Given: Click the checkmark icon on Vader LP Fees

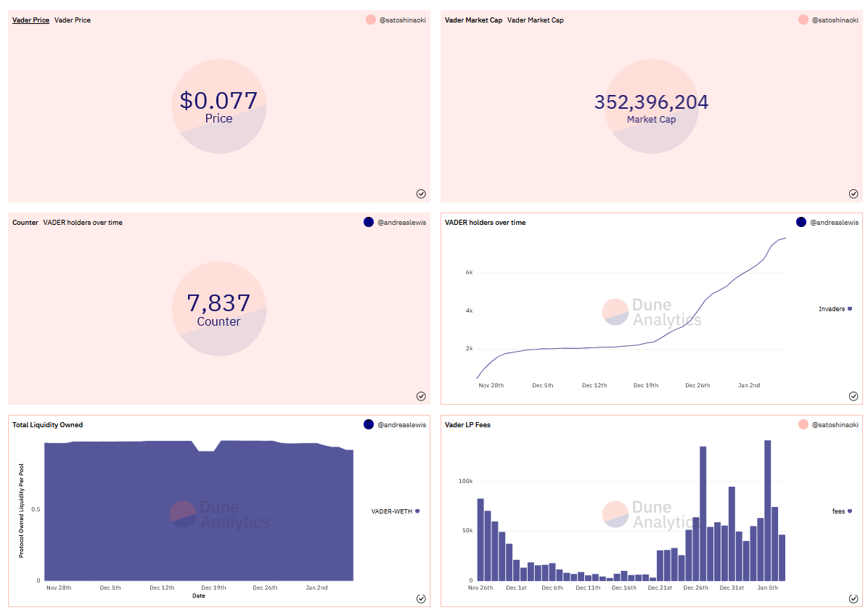Looking at the screenshot, I should coord(853,598).
